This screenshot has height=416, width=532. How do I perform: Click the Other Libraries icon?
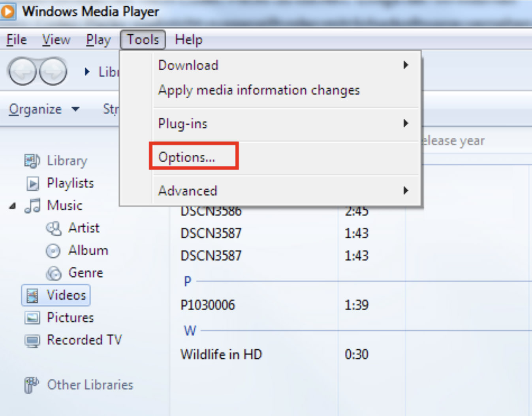tap(32, 385)
